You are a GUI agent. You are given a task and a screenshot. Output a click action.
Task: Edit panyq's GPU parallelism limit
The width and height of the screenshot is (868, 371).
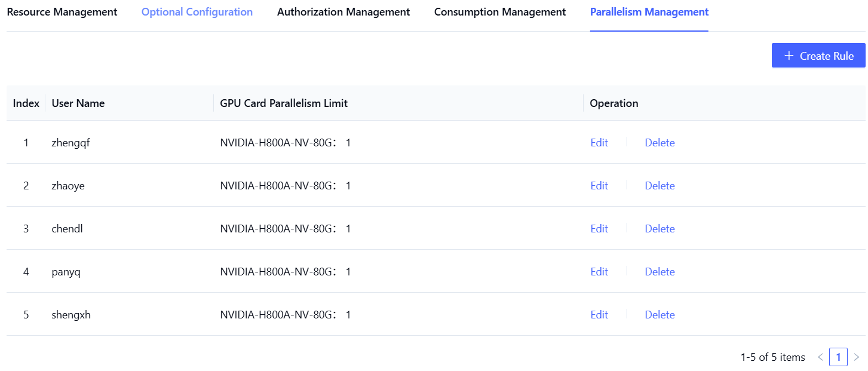point(599,272)
